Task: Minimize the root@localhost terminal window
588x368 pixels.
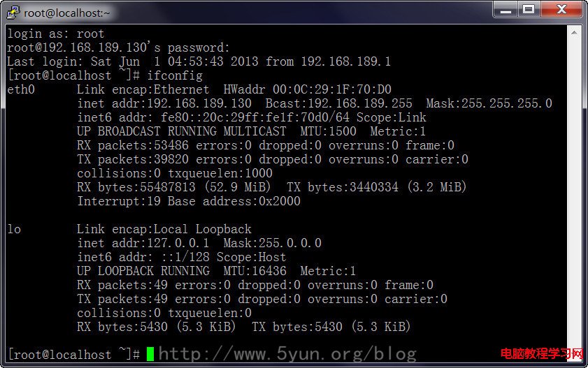Action: coord(505,9)
